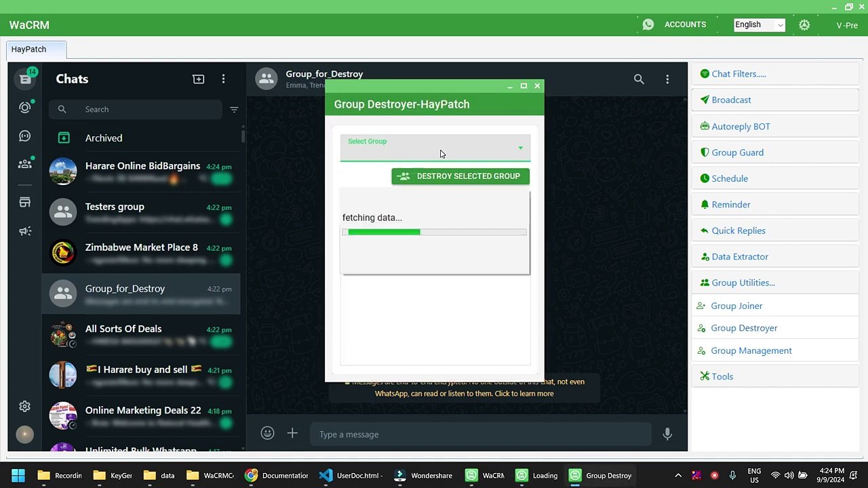Open the Schedule panel
Screen dimensions: 868x488
click(775, 178)
